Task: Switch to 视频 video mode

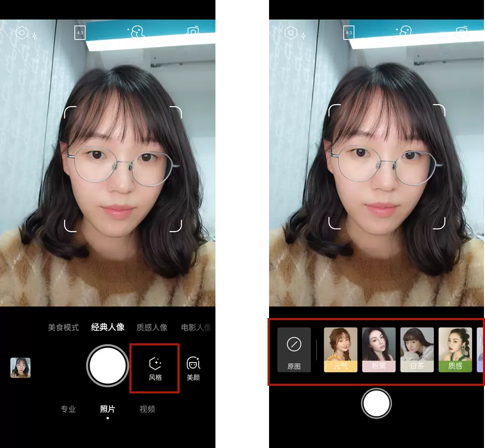Action: 147,409
